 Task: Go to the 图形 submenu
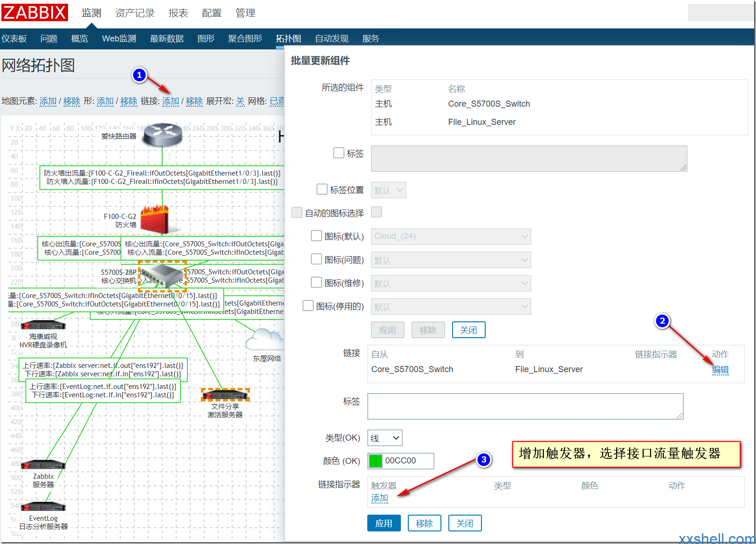tap(206, 39)
